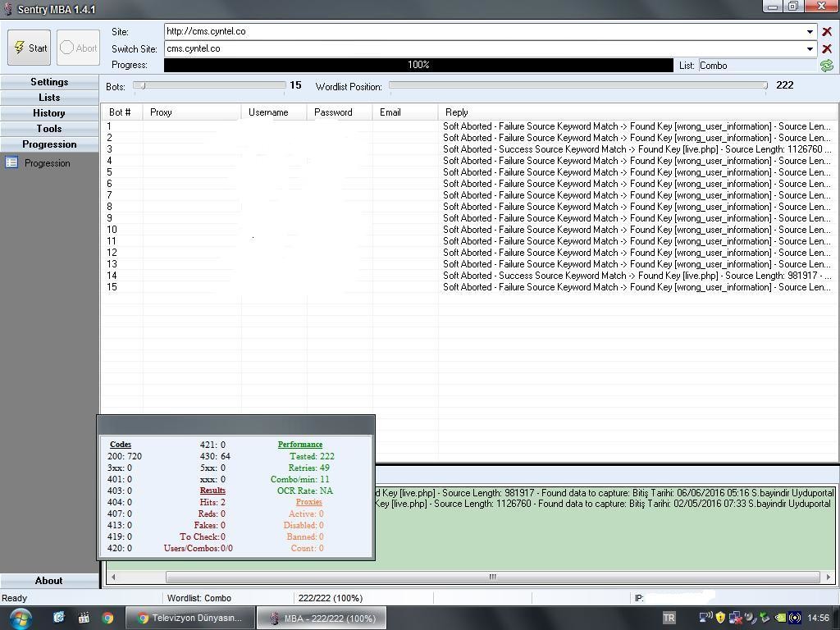Image resolution: width=840 pixels, height=630 pixels.
Task: Expand the Switch Site dropdown
Action: (x=810, y=49)
